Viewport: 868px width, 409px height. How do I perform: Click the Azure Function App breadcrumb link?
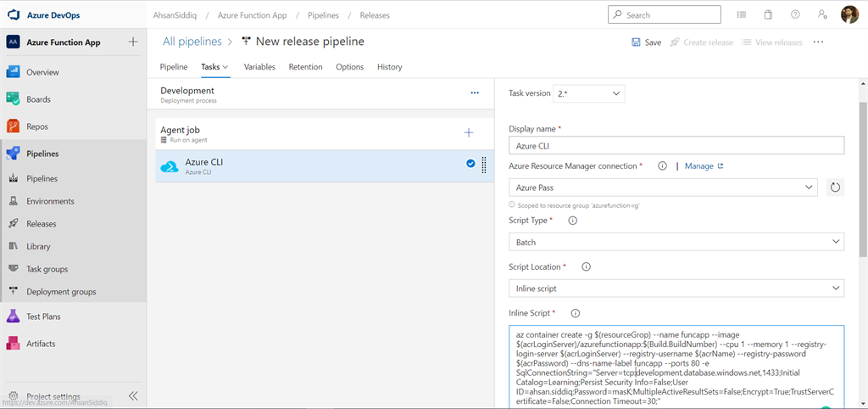click(x=253, y=15)
